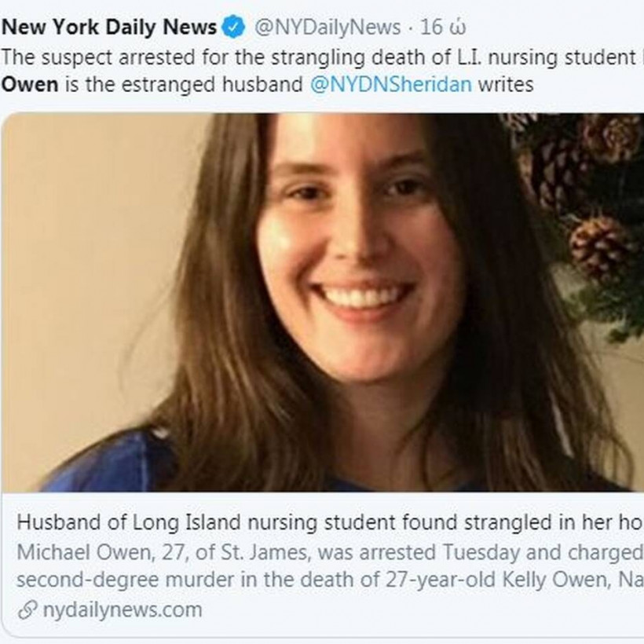Open the @NYDailyNews handle
Viewport: 644px width, 644px height.
(327, 27)
